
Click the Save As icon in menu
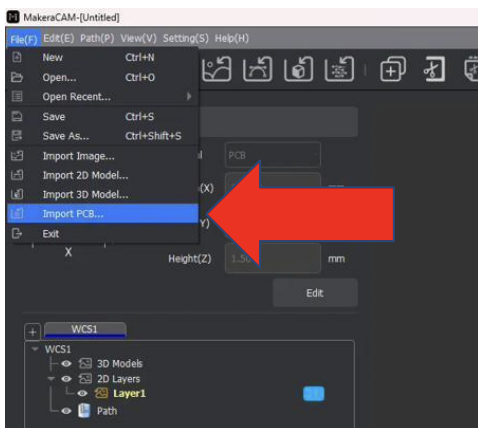click(x=17, y=136)
